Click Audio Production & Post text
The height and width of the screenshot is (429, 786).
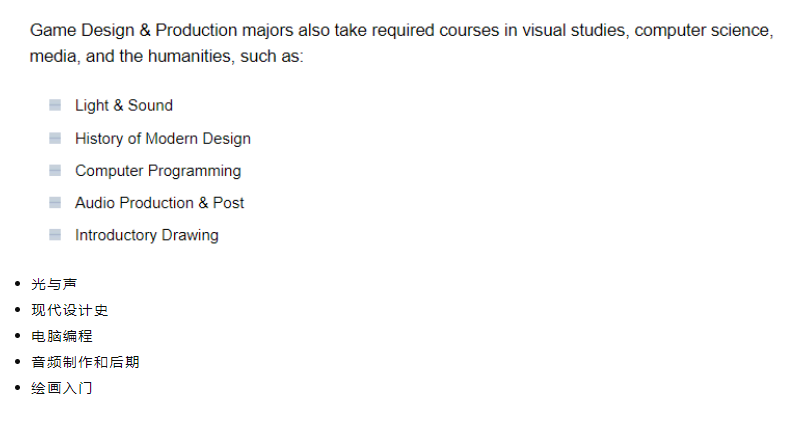tap(159, 203)
